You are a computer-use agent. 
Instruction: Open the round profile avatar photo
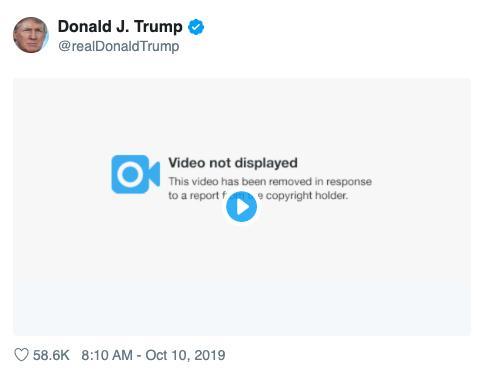tap(30, 35)
